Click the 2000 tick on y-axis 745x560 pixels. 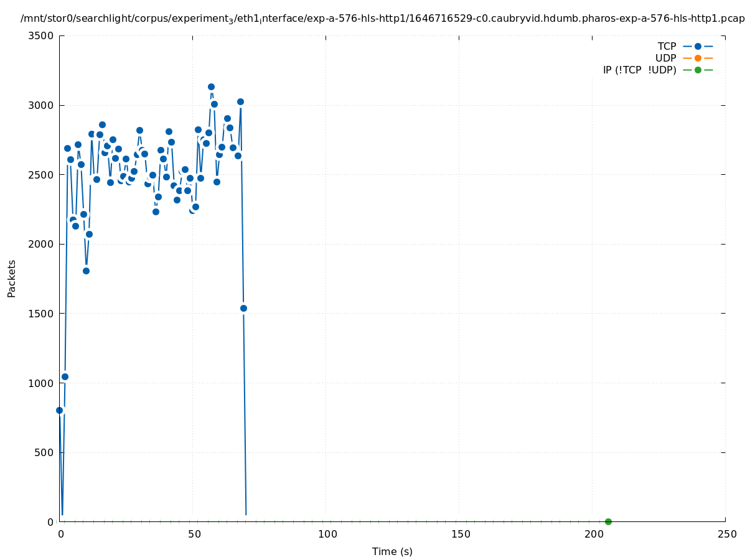coord(40,244)
